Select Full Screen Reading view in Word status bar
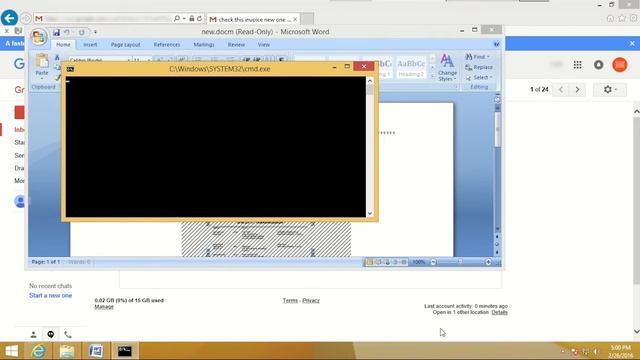 click(378, 262)
